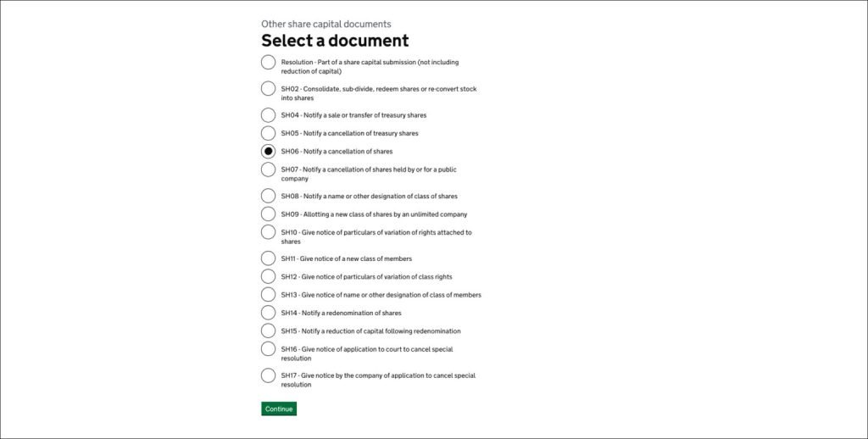The image size is (868, 439).
Task: Choose SH08 name or designation of class
Action: tap(268, 196)
